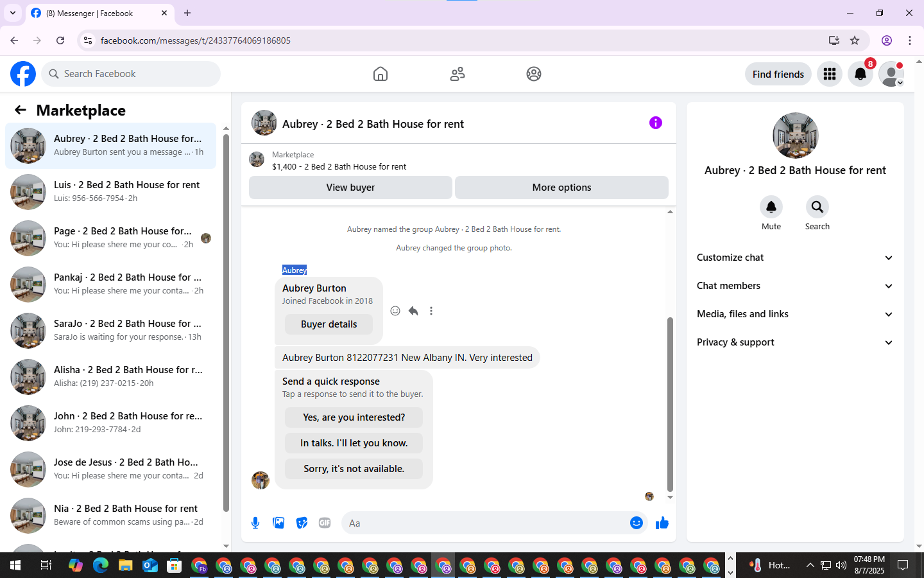Open the $1,400 Marketplace listing link
The width and height of the screenshot is (924, 578).
click(339, 166)
